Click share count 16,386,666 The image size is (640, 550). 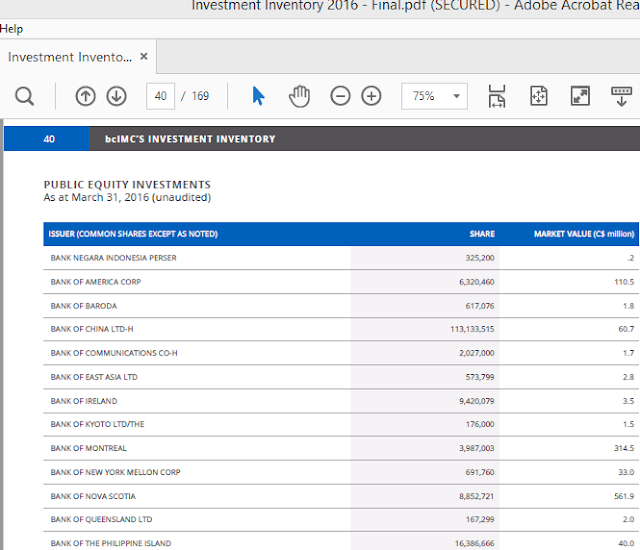(475, 543)
